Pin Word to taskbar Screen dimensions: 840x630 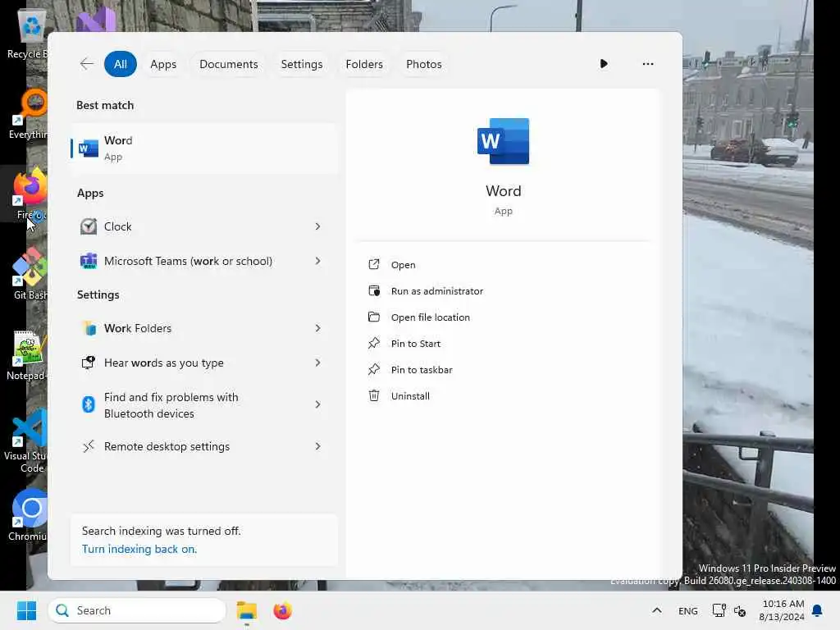(422, 370)
